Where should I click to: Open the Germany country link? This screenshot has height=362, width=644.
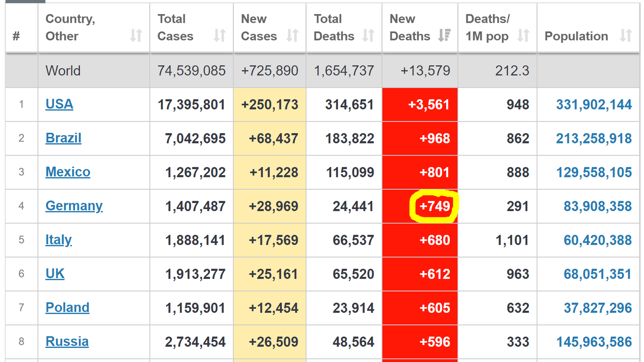[74, 206]
